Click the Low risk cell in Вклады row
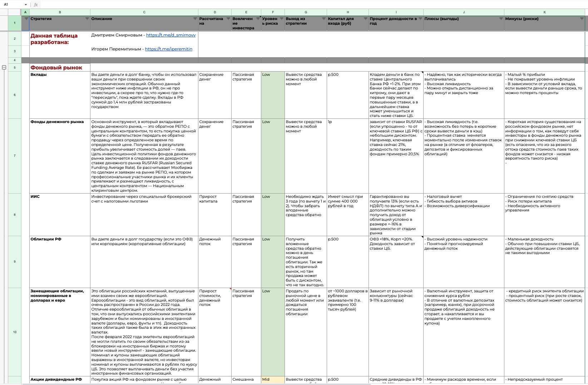The image size is (588, 385). [x=273, y=95]
